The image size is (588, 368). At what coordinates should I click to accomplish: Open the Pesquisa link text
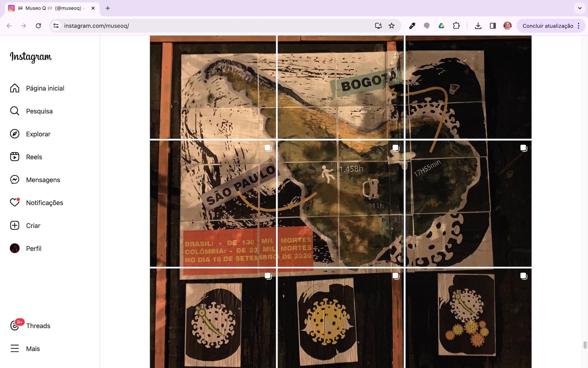point(39,111)
